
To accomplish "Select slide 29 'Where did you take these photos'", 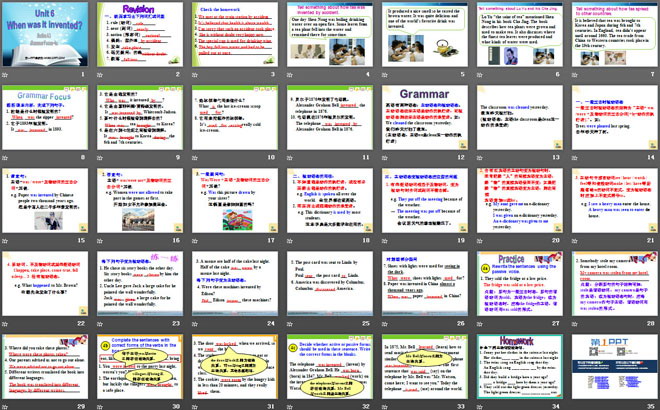I will coord(45,366).
